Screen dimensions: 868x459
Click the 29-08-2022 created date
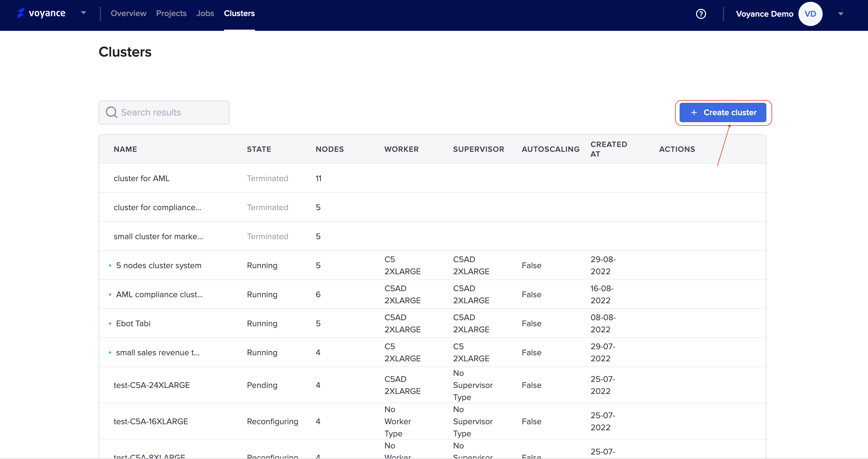(x=603, y=265)
